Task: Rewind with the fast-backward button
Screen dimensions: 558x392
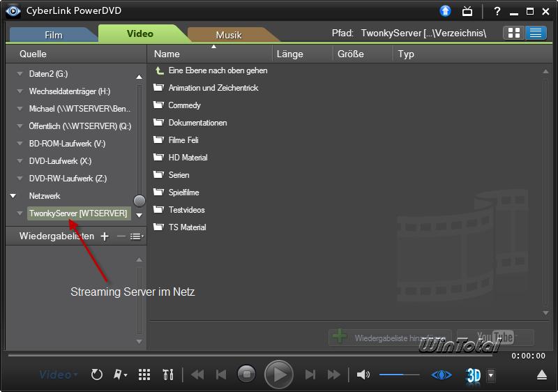Action: tap(197, 375)
